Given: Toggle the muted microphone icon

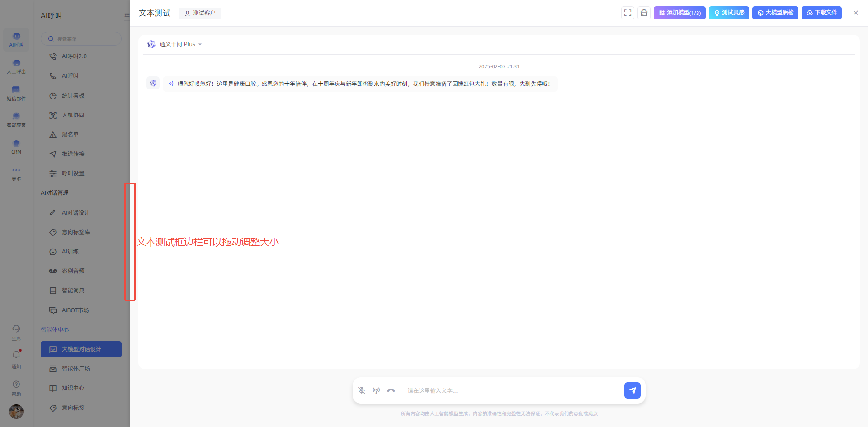Looking at the screenshot, I should click(x=362, y=390).
